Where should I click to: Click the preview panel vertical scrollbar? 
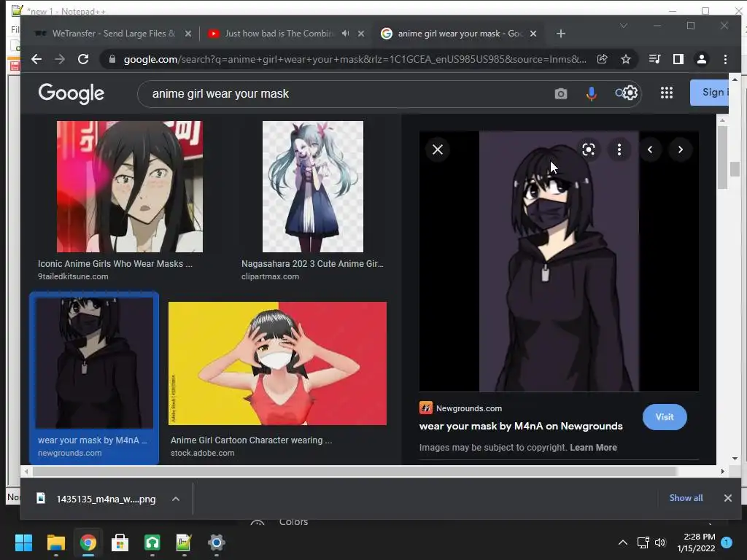pyautogui.click(x=722, y=157)
